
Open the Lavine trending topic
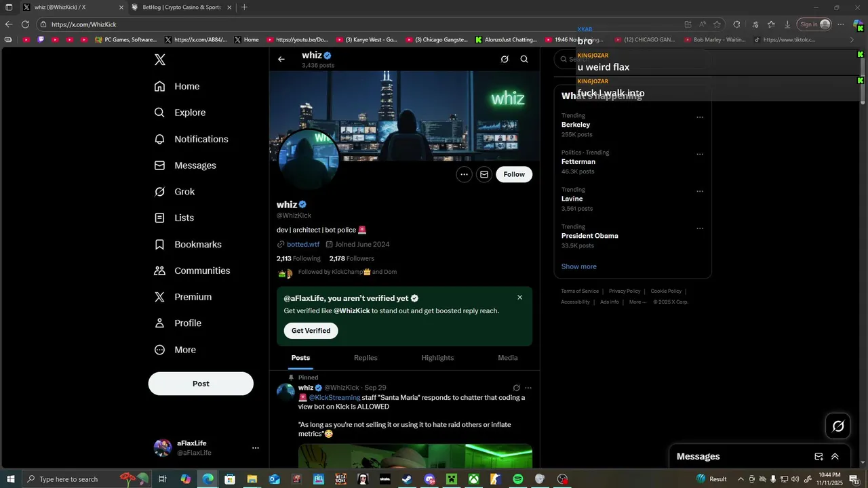[572, 199]
